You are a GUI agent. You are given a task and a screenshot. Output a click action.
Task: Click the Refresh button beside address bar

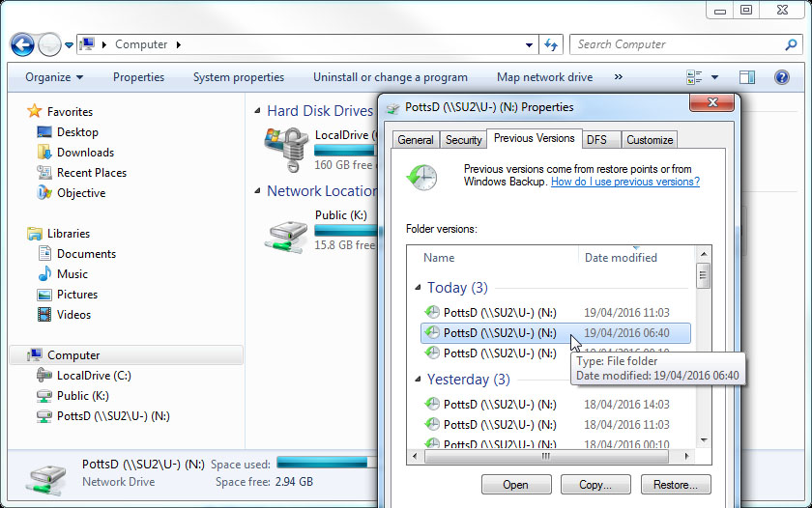pyautogui.click(x=551, y=45)
